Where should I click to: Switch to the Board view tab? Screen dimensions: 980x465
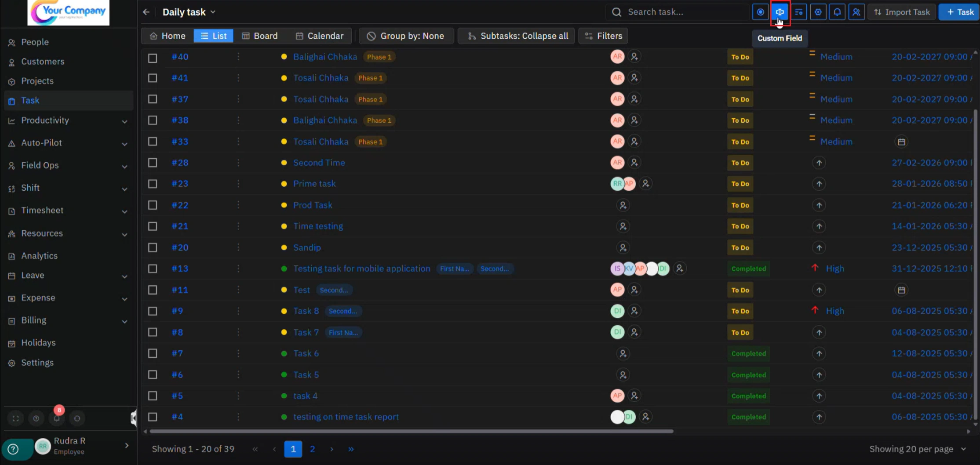tap(259, 36)
